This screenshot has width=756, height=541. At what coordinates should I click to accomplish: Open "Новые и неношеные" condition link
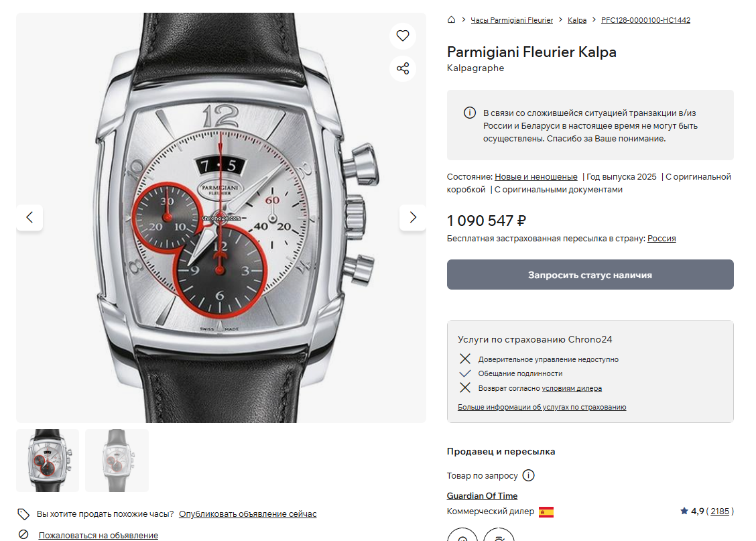click(535, 177)
